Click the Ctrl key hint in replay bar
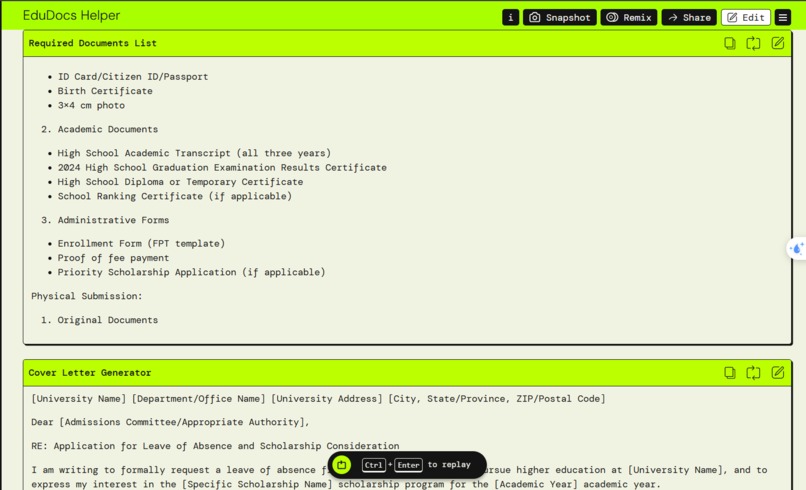 (374, 465)
